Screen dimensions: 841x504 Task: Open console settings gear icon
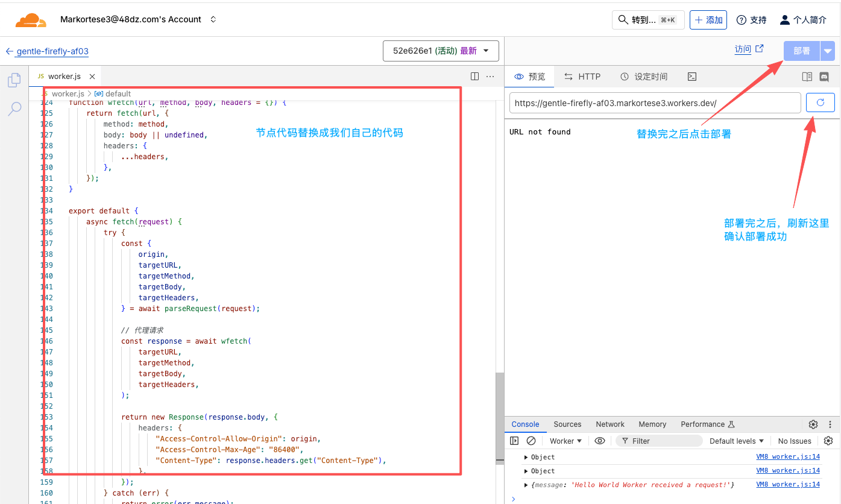(x=828, y=441)
